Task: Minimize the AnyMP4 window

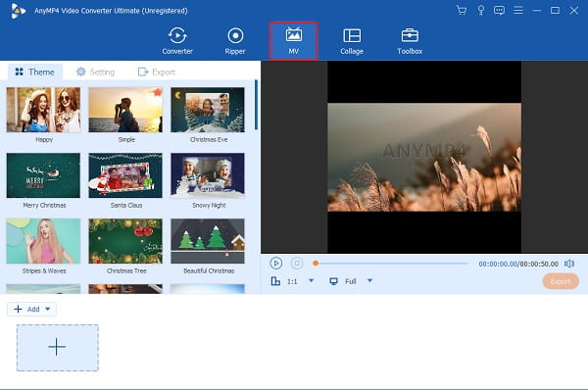Action: (x=537, y=11)
